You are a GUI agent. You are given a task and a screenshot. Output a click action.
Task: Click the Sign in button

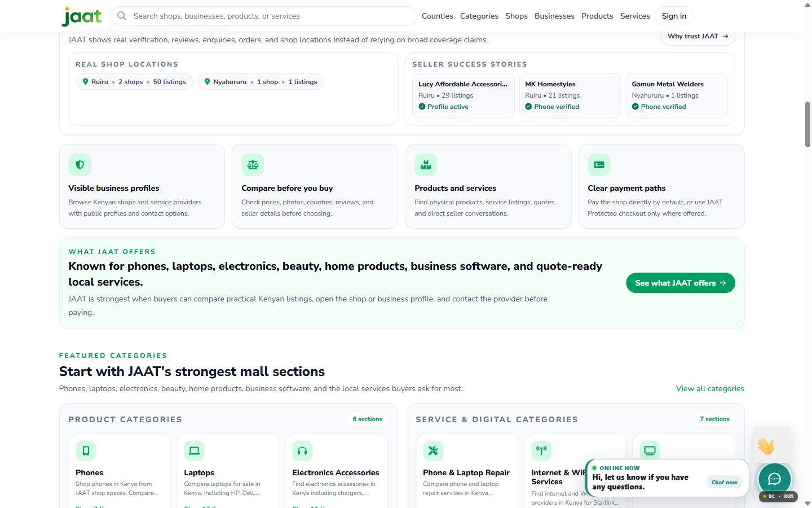point(674,16)
